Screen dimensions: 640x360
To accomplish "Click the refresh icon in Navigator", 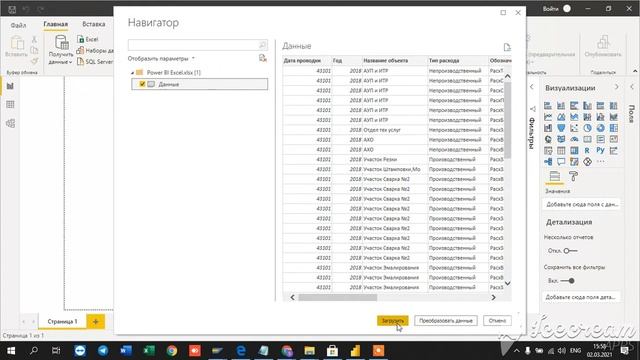I will pos(262,58).
